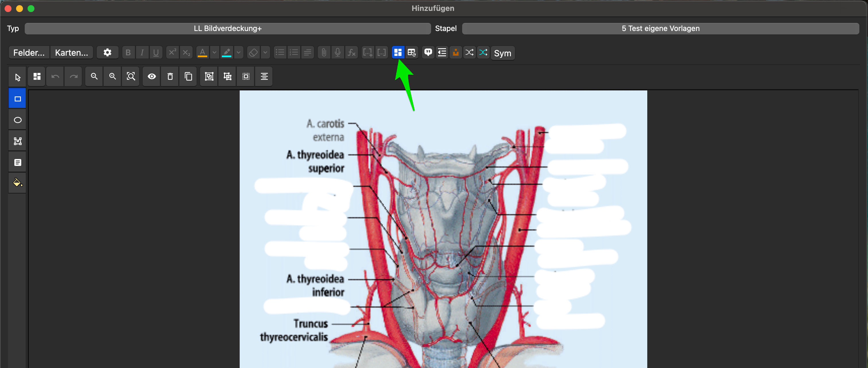Click the fill color bucket tool
Viewport: 868px width, 368px height.
[18, 183]
